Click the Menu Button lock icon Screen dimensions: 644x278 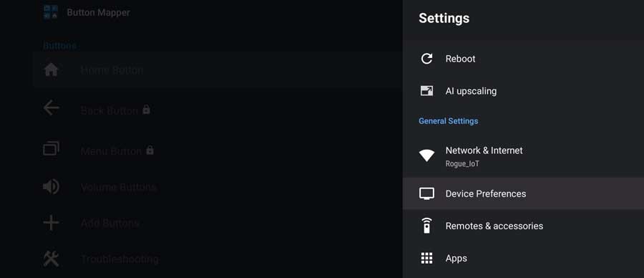tap(150, 150)
